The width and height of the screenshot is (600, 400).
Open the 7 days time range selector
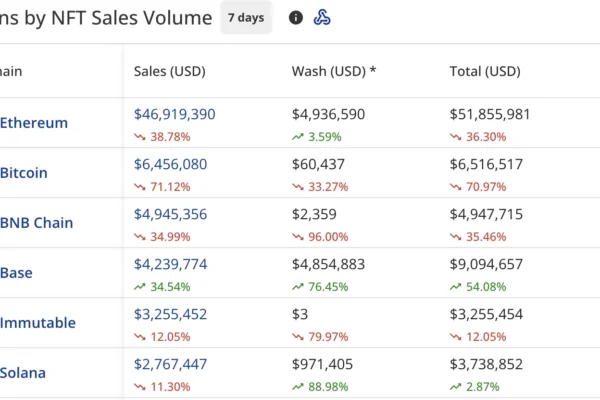point(246,17)
